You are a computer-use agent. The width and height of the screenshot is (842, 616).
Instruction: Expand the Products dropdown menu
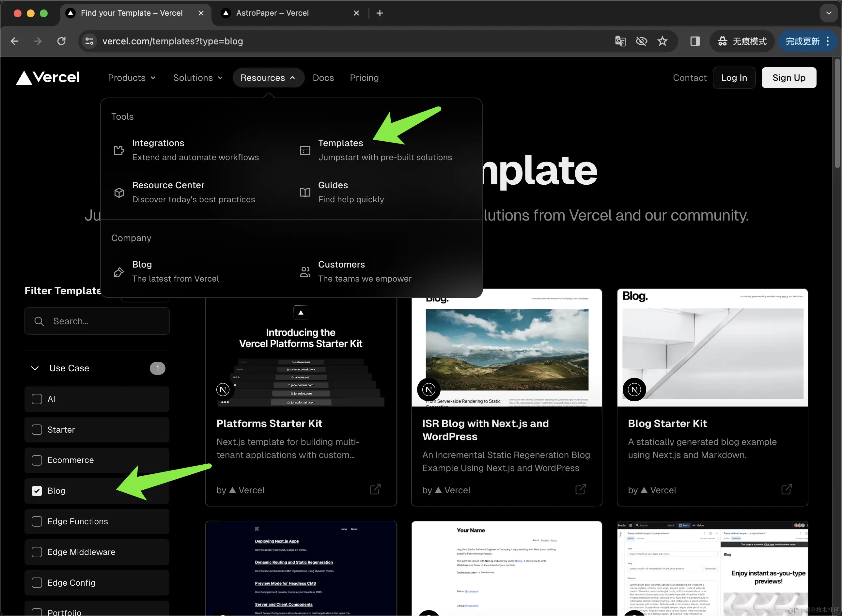pos(132,78)
